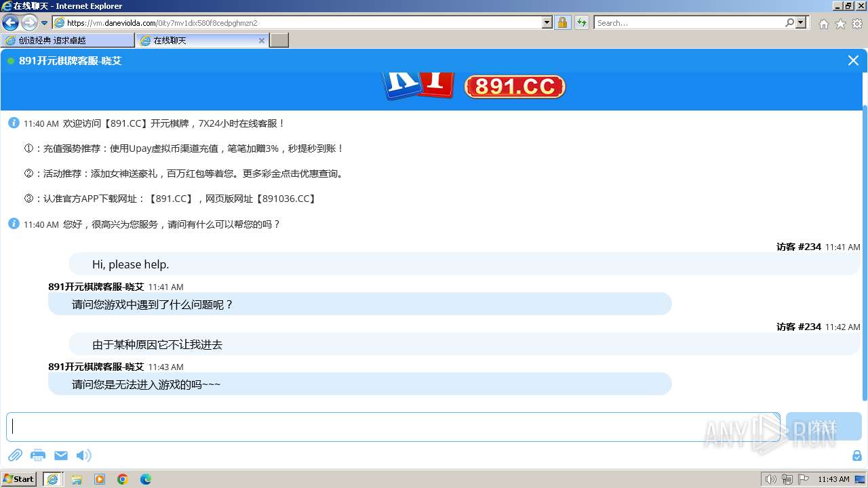Click the 891开元棋牌客服-晓艾 header title

[x=71, y=61]
